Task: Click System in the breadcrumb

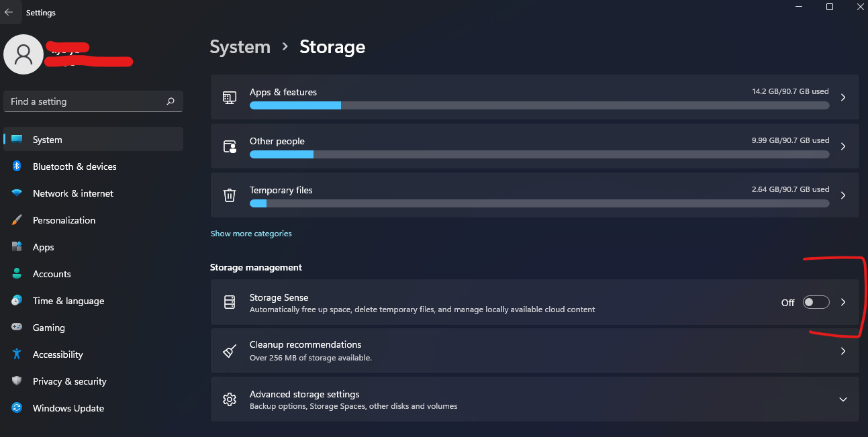Action: 240,47
